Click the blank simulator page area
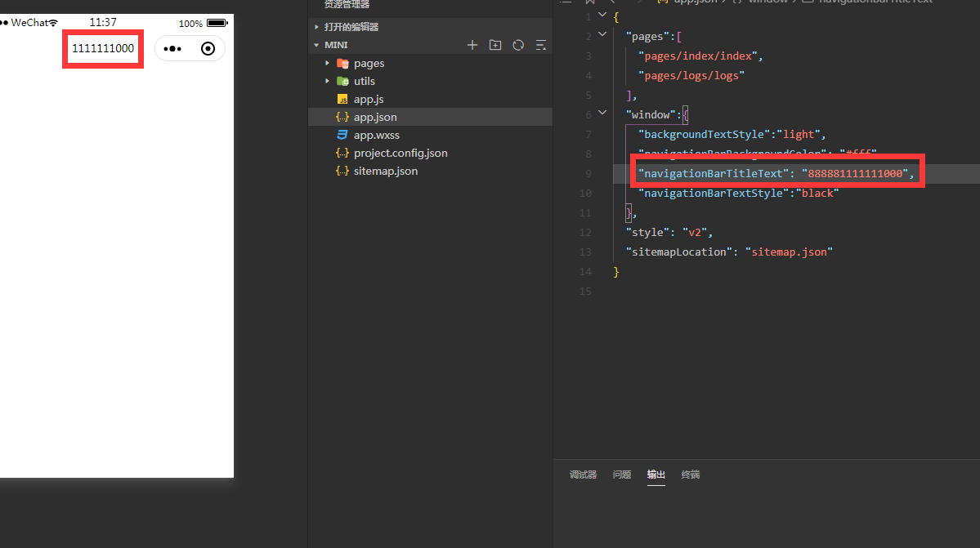980x548 pixels. [x=117, y=273]
